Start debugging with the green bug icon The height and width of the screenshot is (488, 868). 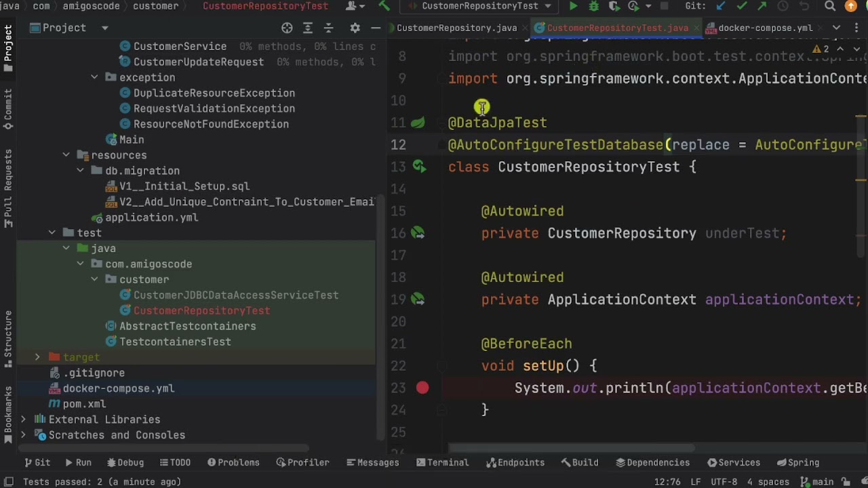pyautogui.click(x=594, y=6)
